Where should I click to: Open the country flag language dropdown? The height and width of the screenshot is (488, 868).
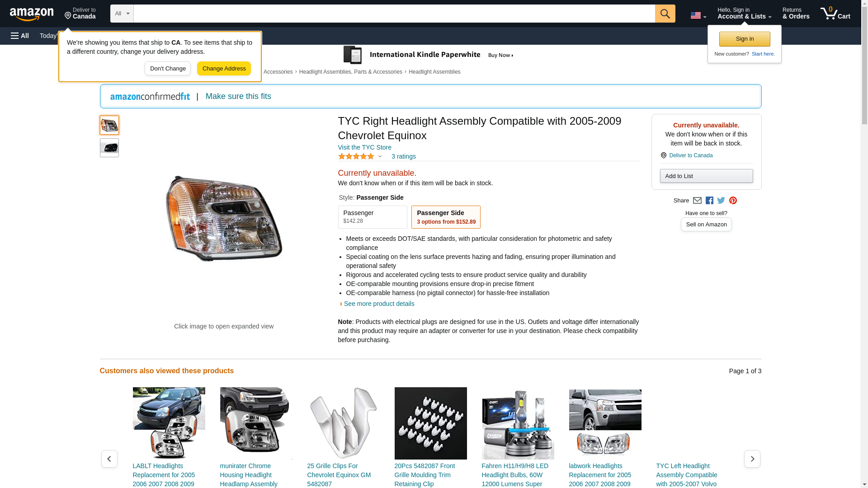(698, 15)
